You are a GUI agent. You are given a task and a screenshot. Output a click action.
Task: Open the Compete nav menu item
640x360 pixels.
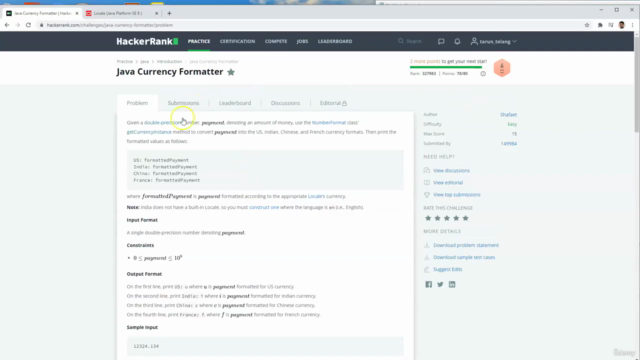276,41
